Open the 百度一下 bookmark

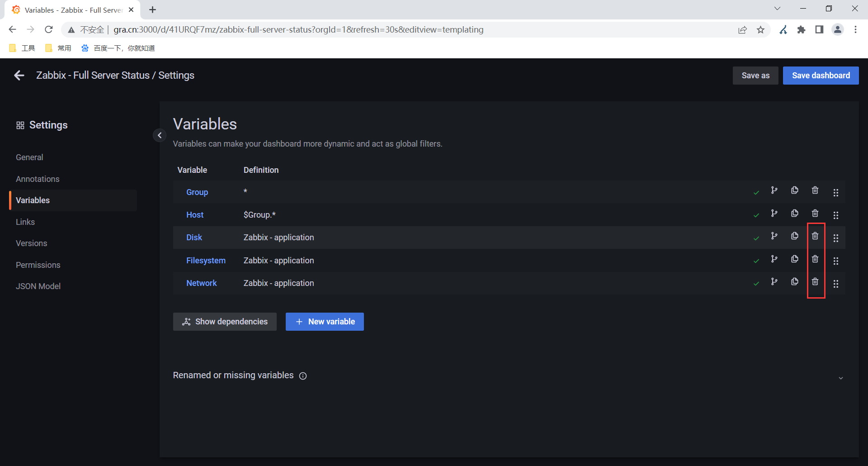point(118,48)
